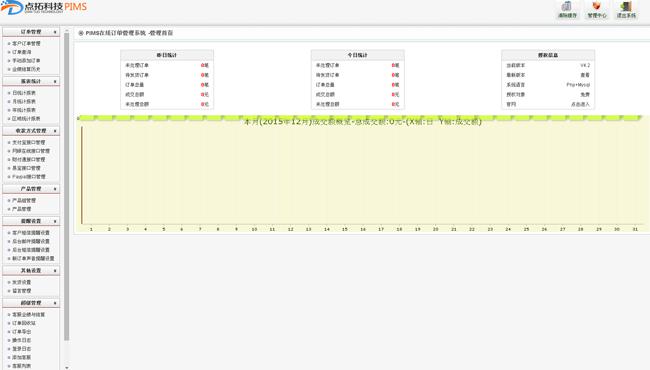The height and width of the screenshot is (370, 650).
Task: Select the 今日统计 panel header
Action: coord(357,55)
